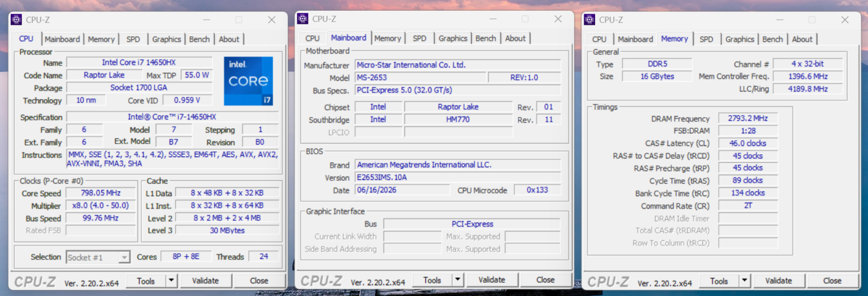Select SPD tab in the Mainboard window
Image resolution: width=868 pixels, height=296 pixels.
coord(419,38)
